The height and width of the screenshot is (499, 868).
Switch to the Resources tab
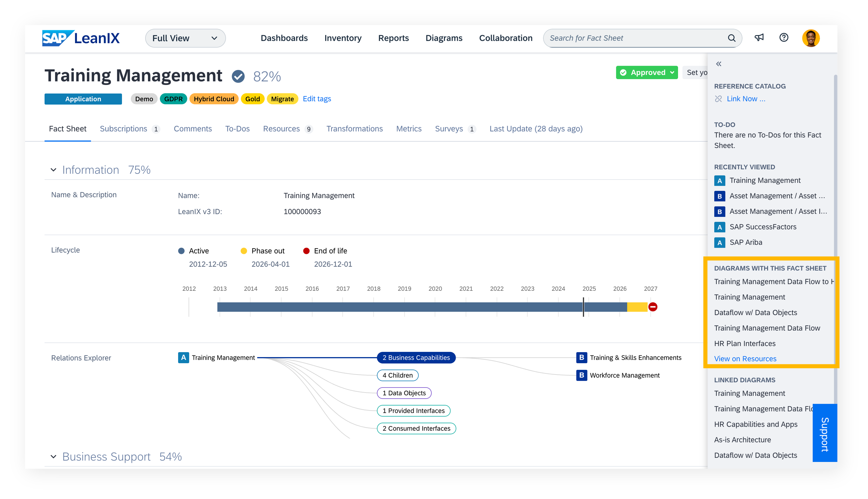click(288, 129)
